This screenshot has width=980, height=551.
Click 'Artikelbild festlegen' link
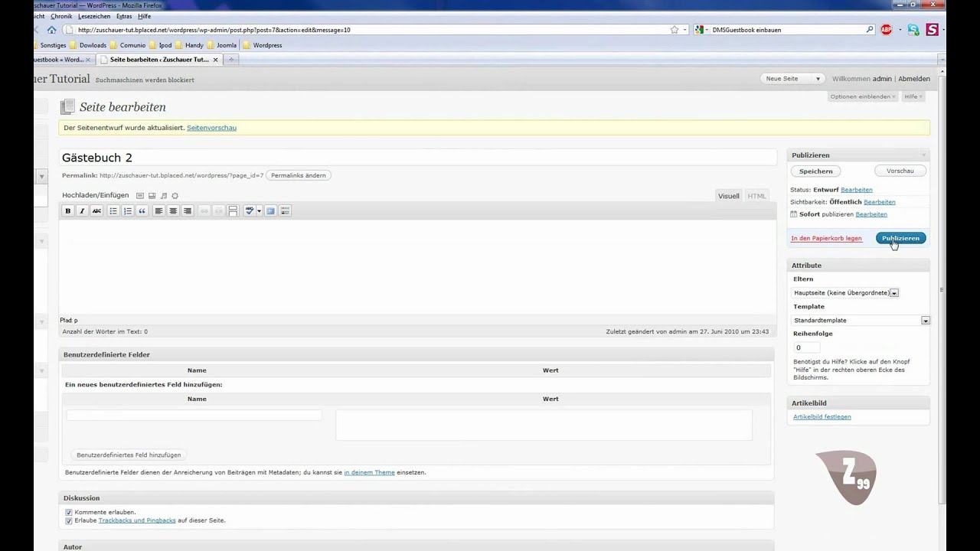(822, 417)
